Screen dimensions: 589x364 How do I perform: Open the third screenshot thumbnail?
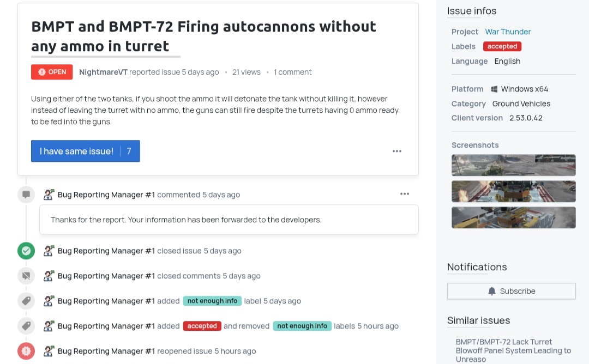tap(513, 217)
